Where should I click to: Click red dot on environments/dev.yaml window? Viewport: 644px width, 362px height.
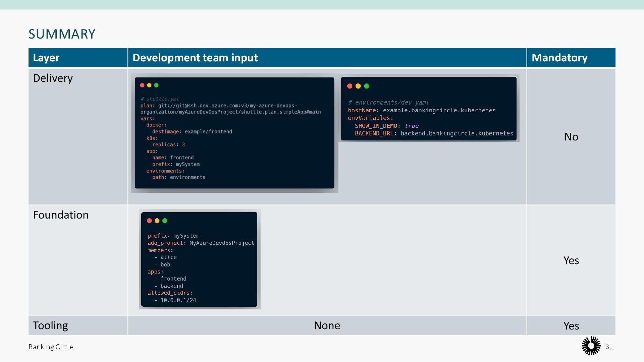[350, 86]
